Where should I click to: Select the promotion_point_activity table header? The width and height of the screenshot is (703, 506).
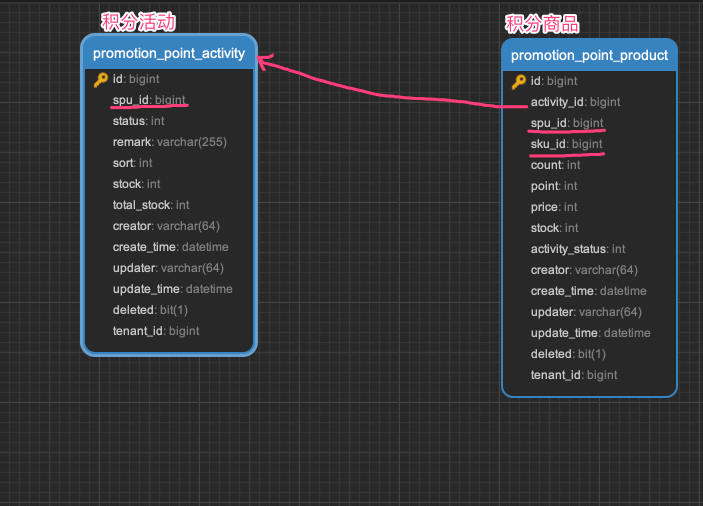coord(169,53)
